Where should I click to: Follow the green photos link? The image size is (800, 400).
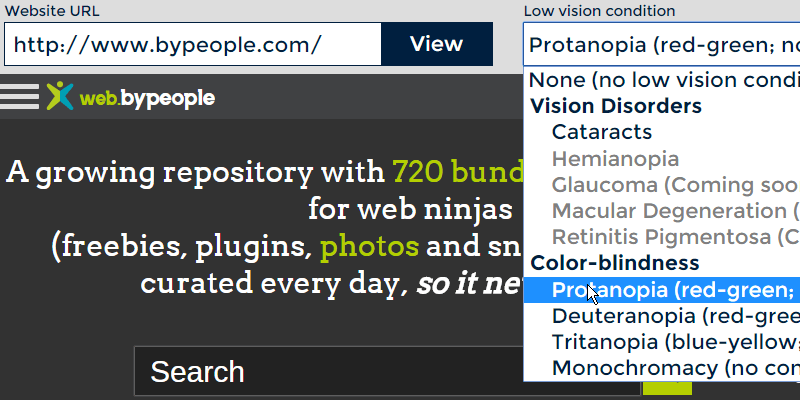372,246
